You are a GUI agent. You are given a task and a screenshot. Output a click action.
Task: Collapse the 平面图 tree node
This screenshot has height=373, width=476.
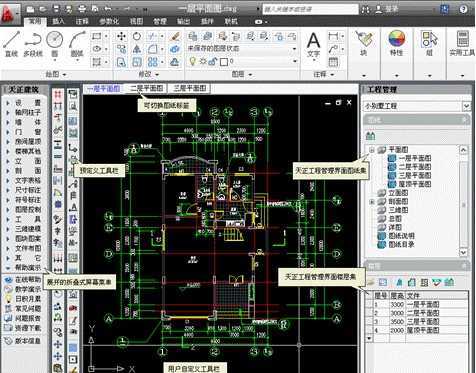click(x=372, y=150)
